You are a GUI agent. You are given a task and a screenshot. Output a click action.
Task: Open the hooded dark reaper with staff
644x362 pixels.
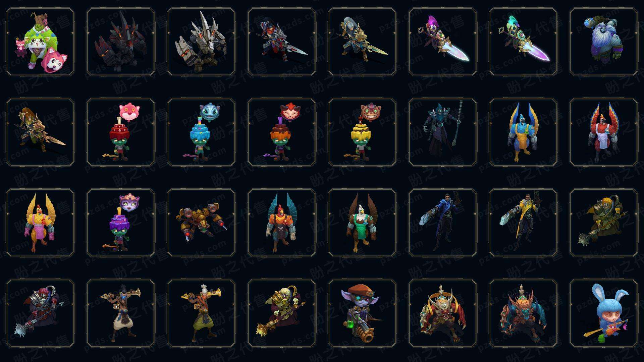[x=443, y=132]
